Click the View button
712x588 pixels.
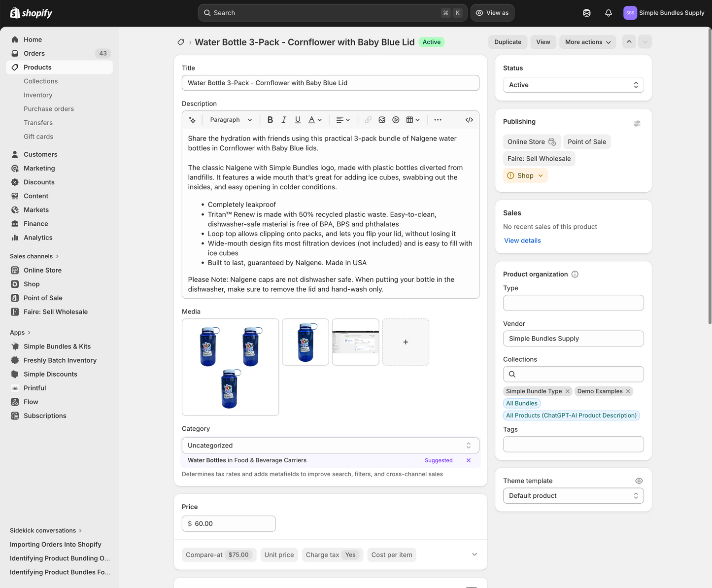(543, 42)
